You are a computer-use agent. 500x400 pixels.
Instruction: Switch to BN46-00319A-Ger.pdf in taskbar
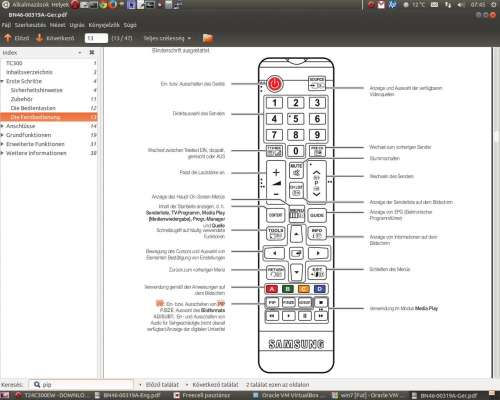pyautogui.click(x=444, y=395)
